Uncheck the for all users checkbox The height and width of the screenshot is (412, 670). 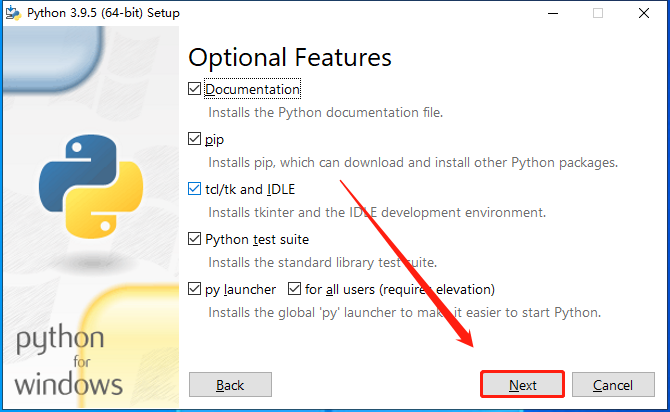click(x=294, y=289)
